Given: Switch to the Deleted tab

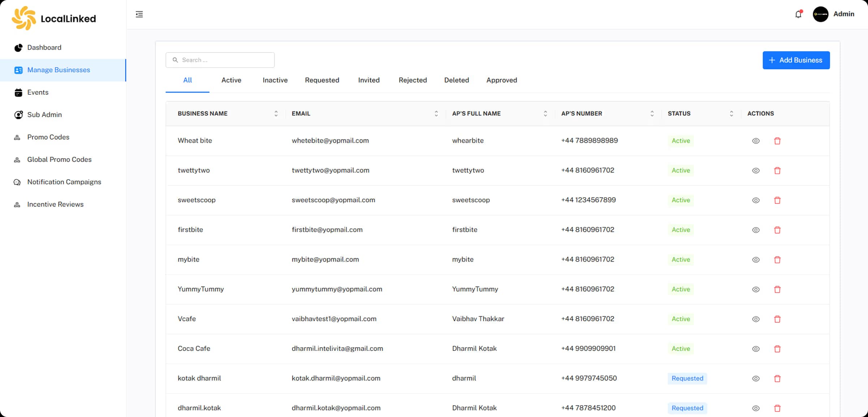Looking at the screenshot, I should pyautogui.click(x=456, y=80).
